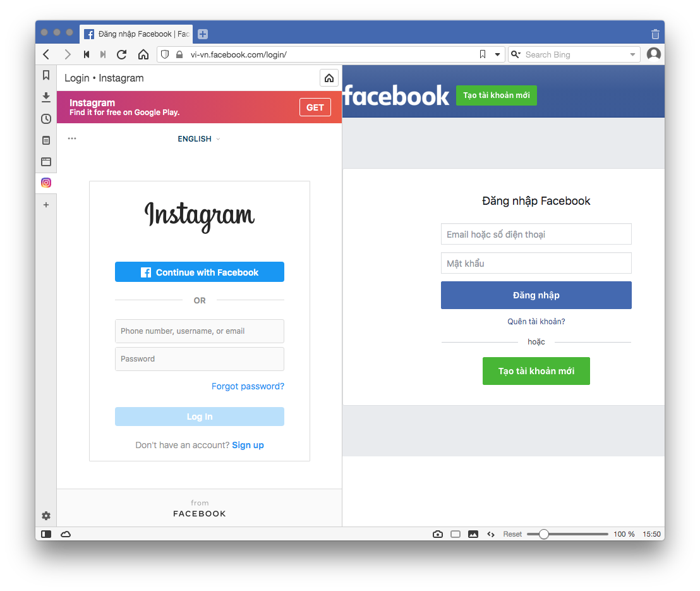Screen dimensions: 700x591
Task: Select the Đăng nhập Facebook tab
Action: [136, 34]
